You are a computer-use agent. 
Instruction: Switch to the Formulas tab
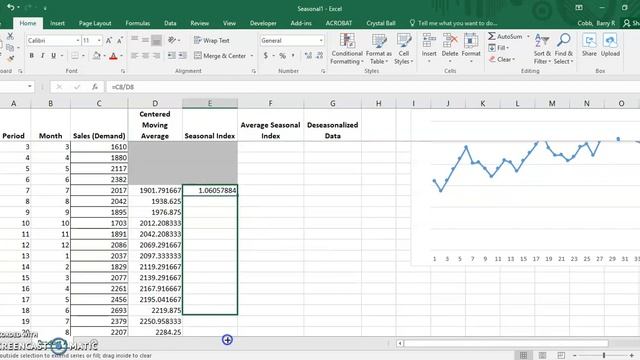(x=138, y=23)
